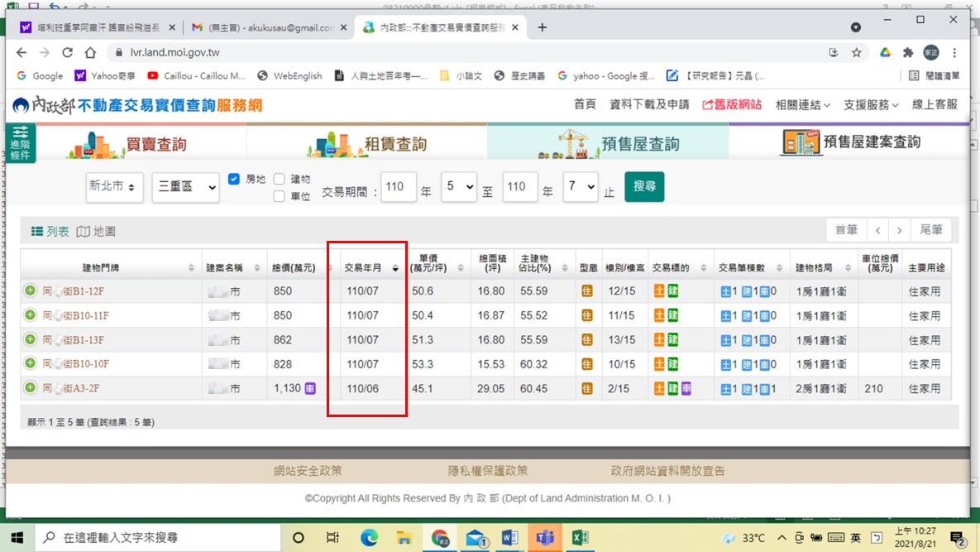Open the WebEnglish bookmark
Image resolution: width=980 pixels, height=552 pixels.
tap(290, 75)
